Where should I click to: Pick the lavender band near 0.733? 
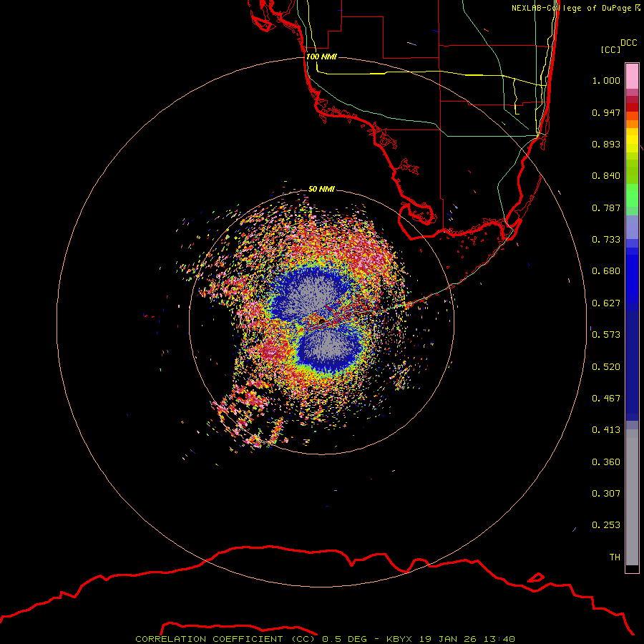coord(632,227)
